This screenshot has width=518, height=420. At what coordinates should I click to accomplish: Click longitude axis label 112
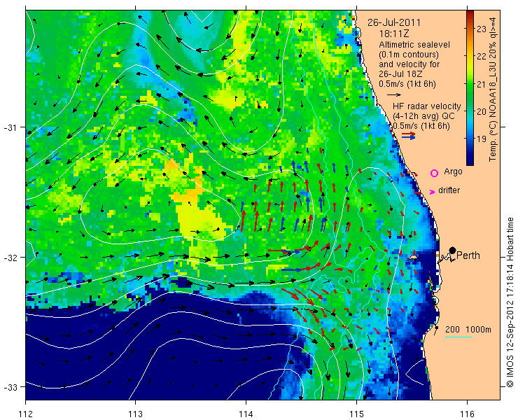pyautogui.click(x=25, y=414)
